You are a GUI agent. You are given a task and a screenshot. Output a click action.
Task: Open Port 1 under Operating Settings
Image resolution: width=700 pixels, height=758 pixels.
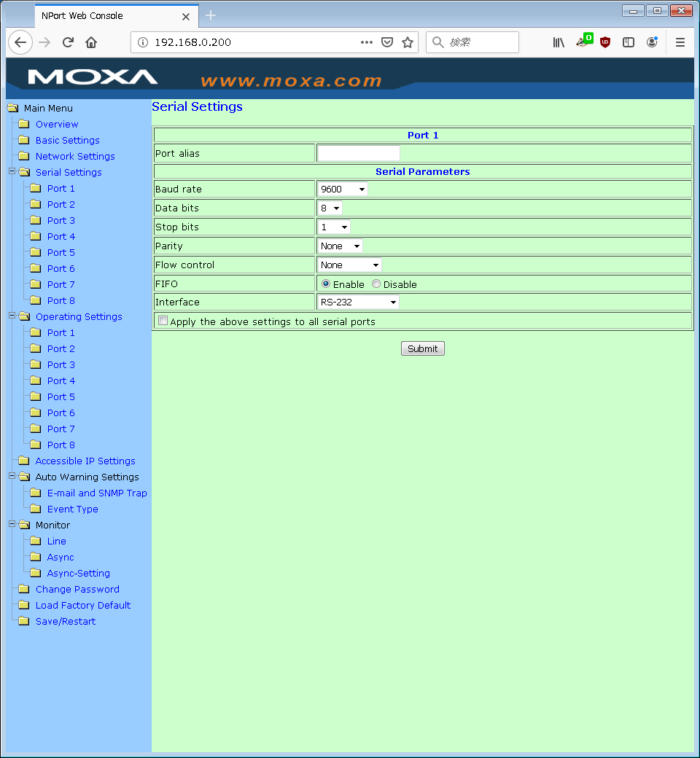[x=61, y=332]
